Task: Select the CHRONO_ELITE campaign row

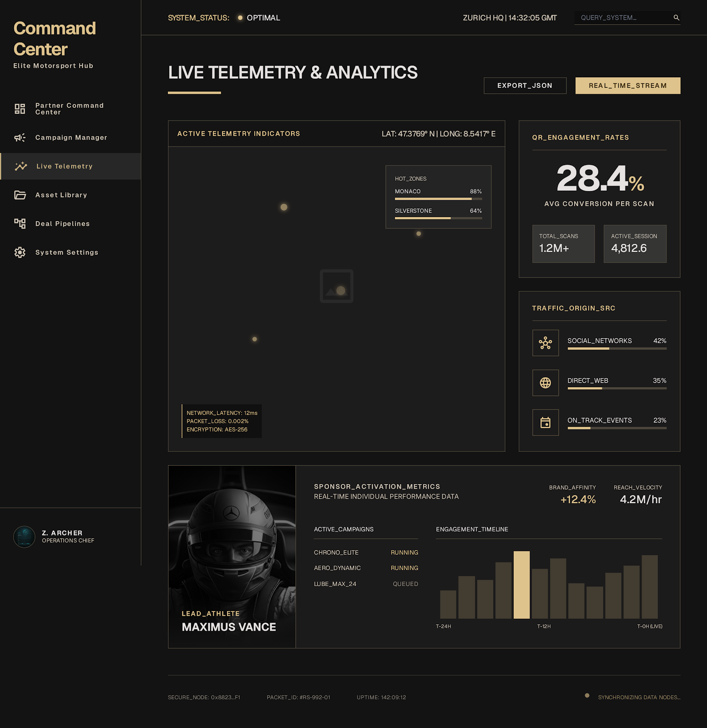Action: (x=366, y=552)
